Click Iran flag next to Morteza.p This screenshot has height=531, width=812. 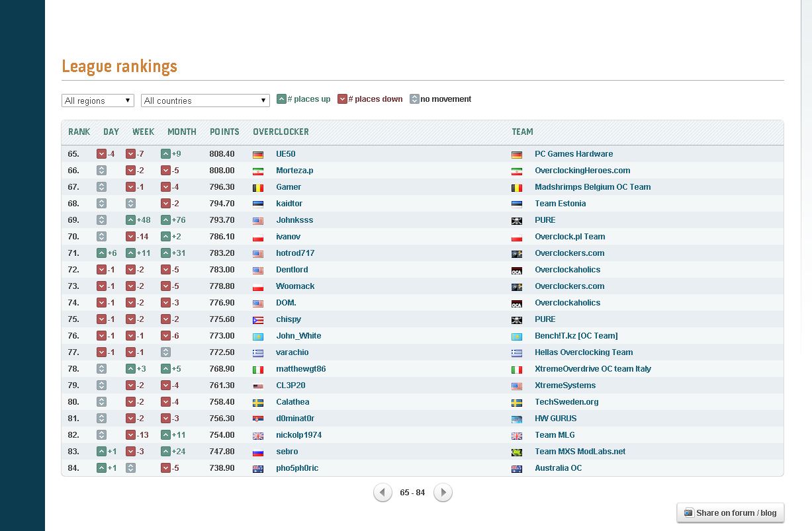click(258, 171)
